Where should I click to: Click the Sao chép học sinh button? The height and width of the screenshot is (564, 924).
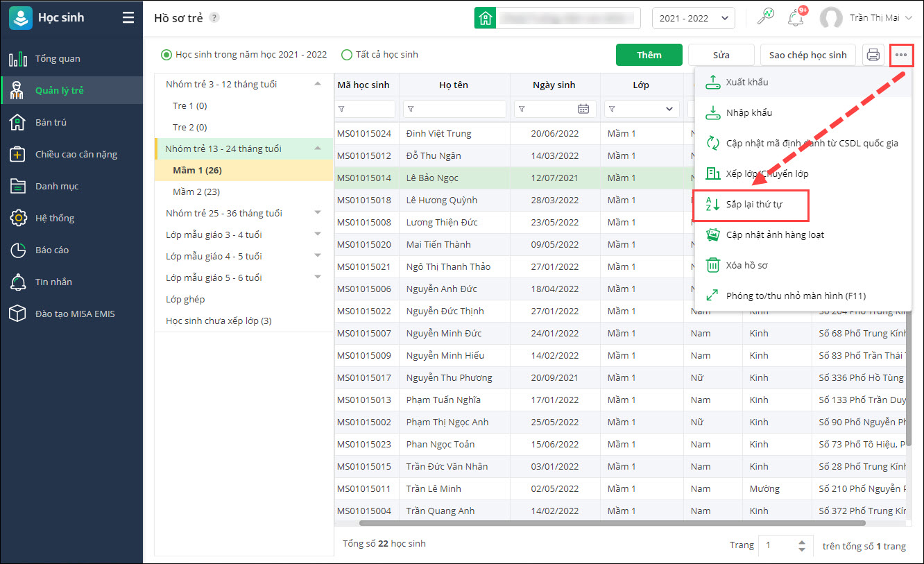[807, 55]
